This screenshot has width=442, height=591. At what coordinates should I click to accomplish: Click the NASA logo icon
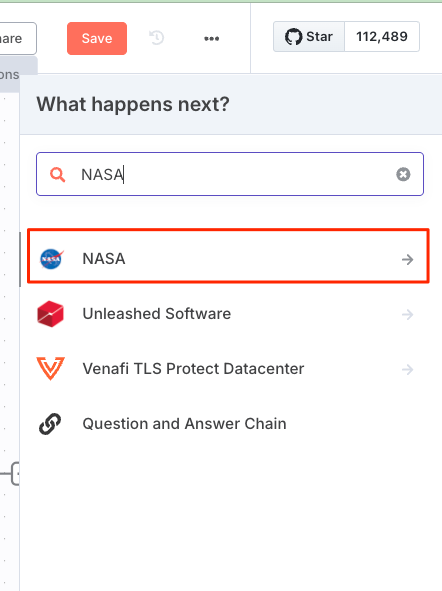click(51, 259)
